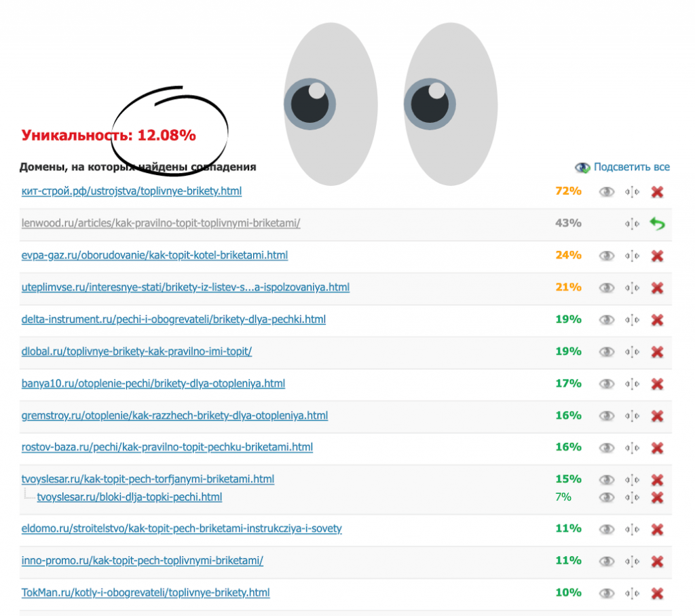Click the 72% match value

(x=568, y=191)
